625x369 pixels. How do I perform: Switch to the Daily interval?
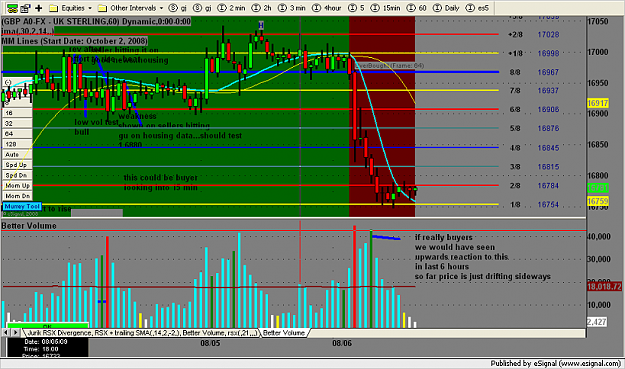click(x=446, y=8)
